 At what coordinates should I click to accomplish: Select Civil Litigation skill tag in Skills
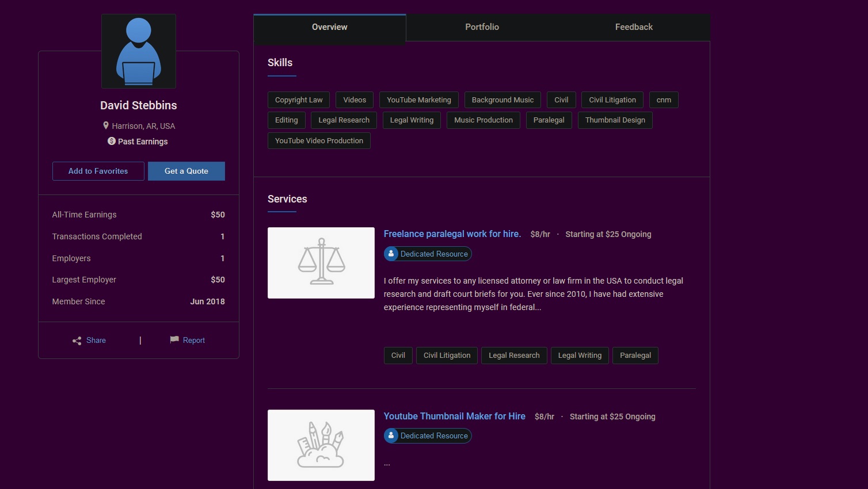(x=612, y=100)
